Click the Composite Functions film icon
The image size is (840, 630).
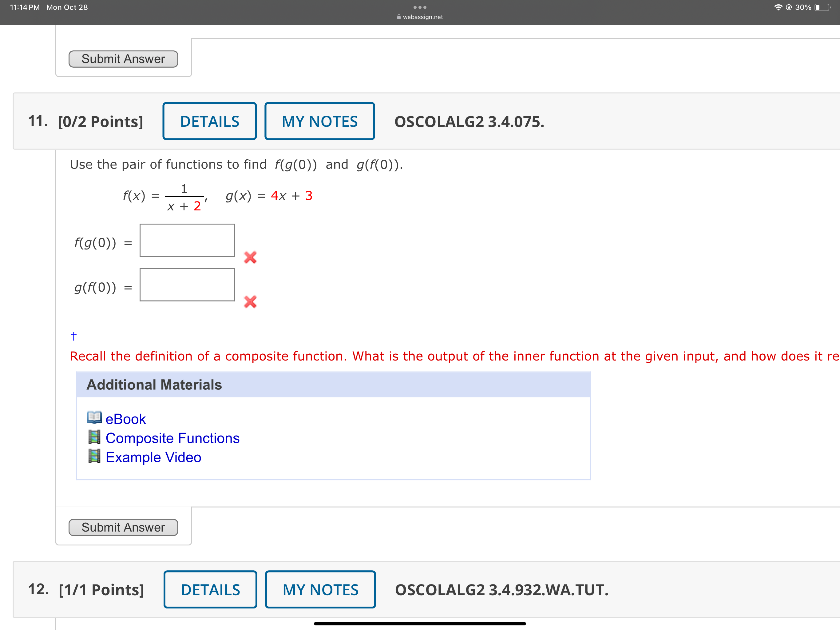[x=94, y=437]
